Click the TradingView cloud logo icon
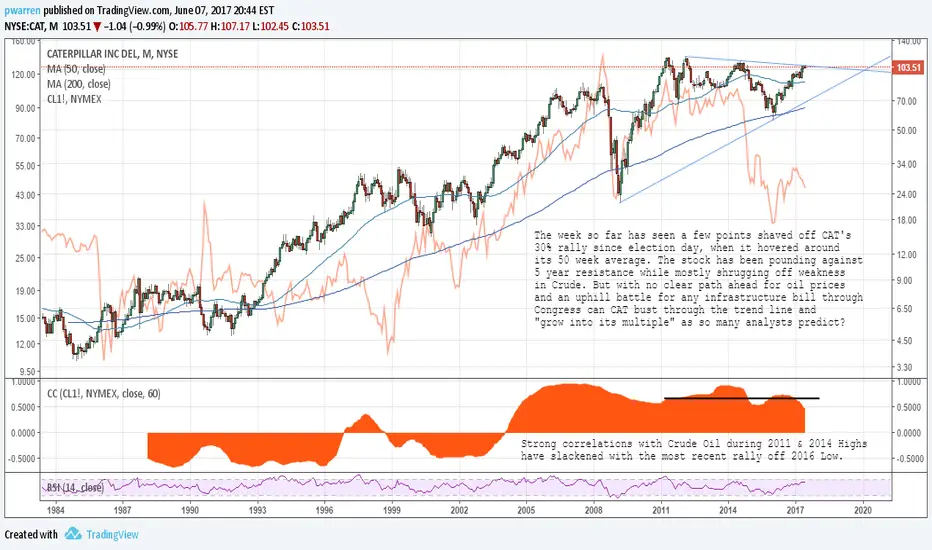Viewport: 932px width, 550px height. click(73, 533)
